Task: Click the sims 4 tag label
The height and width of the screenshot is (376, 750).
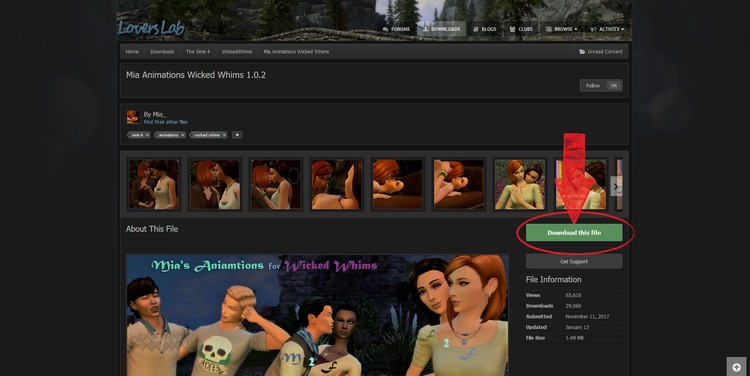Action: click(x=137, y=135)
